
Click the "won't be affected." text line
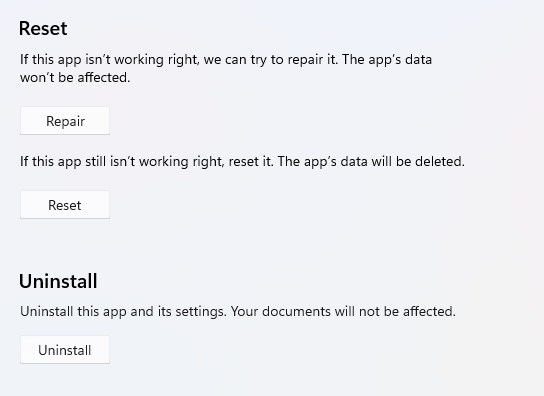[x=75, y=77]
